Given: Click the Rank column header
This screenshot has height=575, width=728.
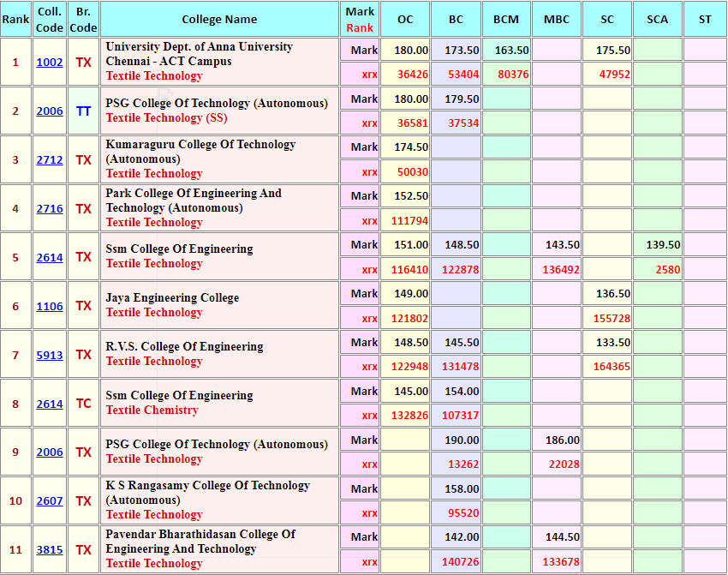Looking at the screenshot, I should pos(15,19).
